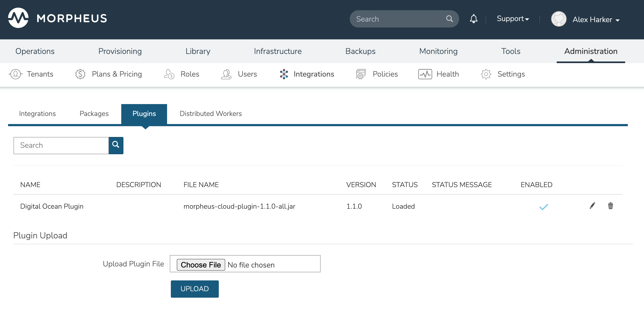
Task: Open the Packages tab
Action: pos(94,114)
